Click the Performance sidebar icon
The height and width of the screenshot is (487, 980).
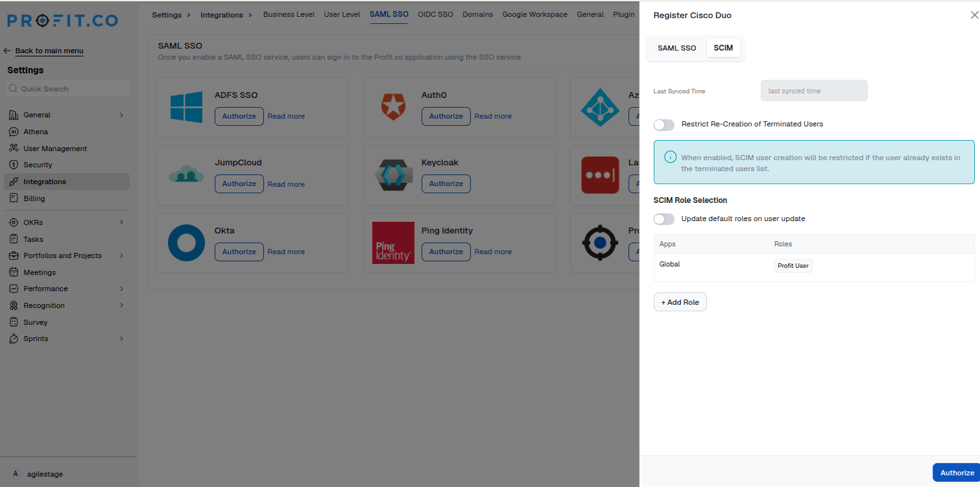[x=14, y=289]
